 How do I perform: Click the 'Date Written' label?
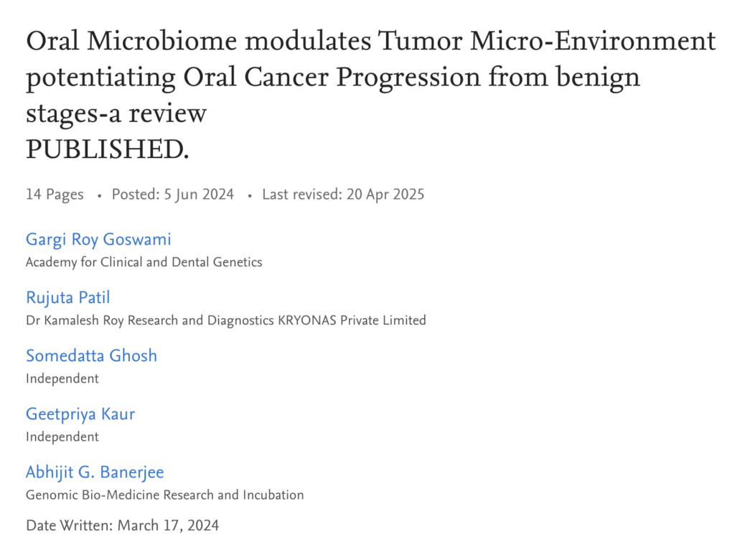coord(69,526)
